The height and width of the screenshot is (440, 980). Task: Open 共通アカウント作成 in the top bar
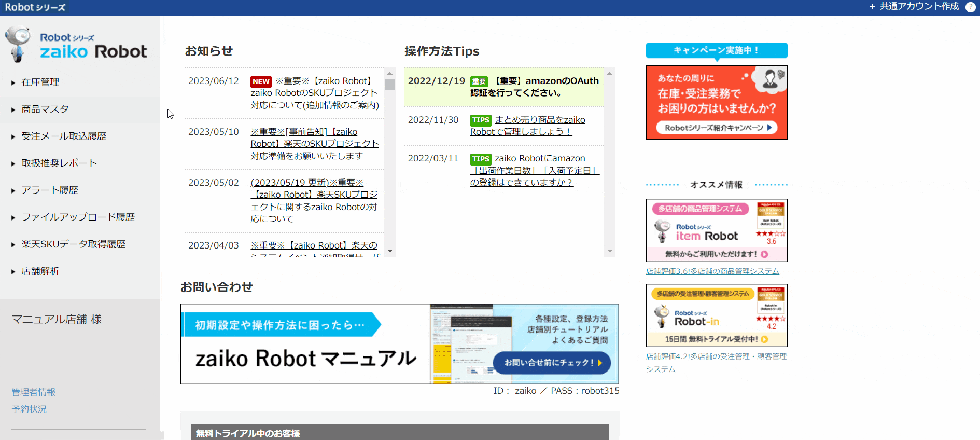pos(919,7)
